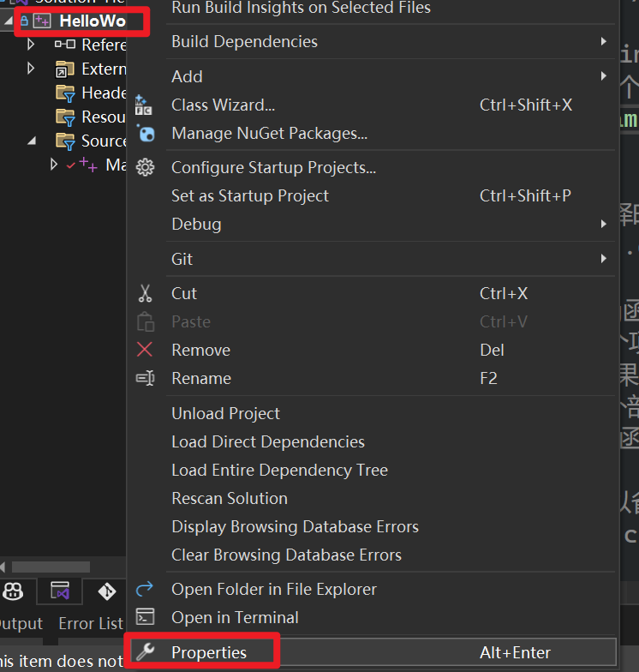Click the red X Remove icon

(x=145, y=350)
